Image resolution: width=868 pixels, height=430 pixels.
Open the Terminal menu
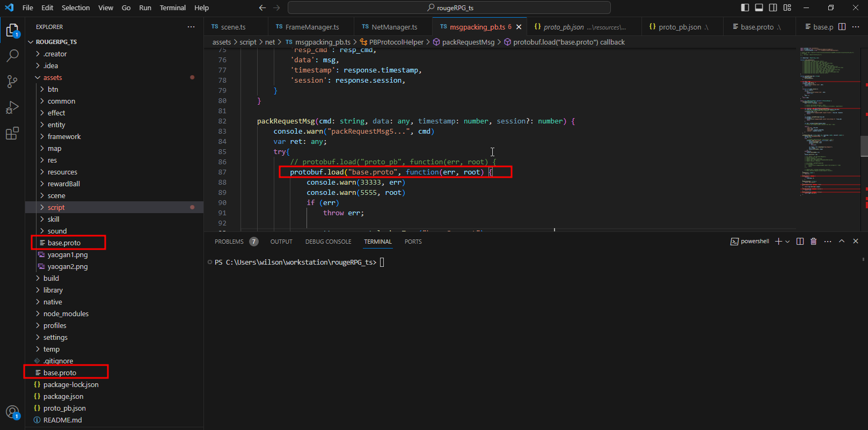(x=172, y=8)
